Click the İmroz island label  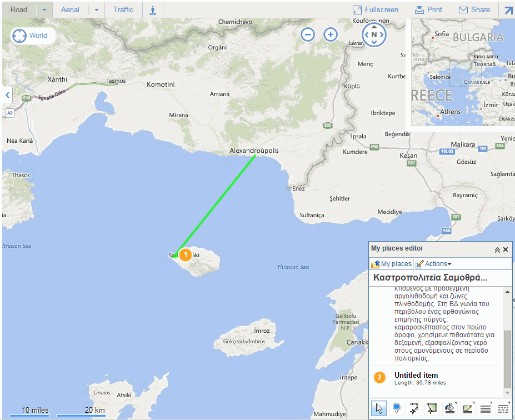click(262, 331)
